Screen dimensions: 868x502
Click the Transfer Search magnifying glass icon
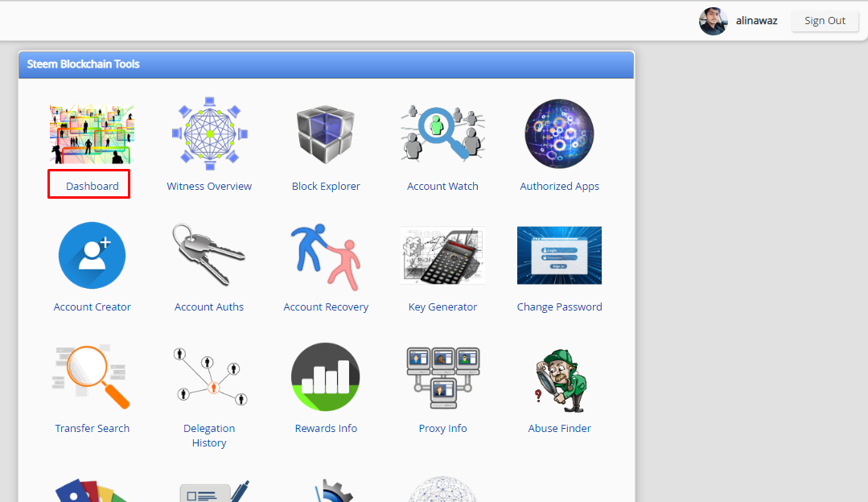(x=92, y=376)
